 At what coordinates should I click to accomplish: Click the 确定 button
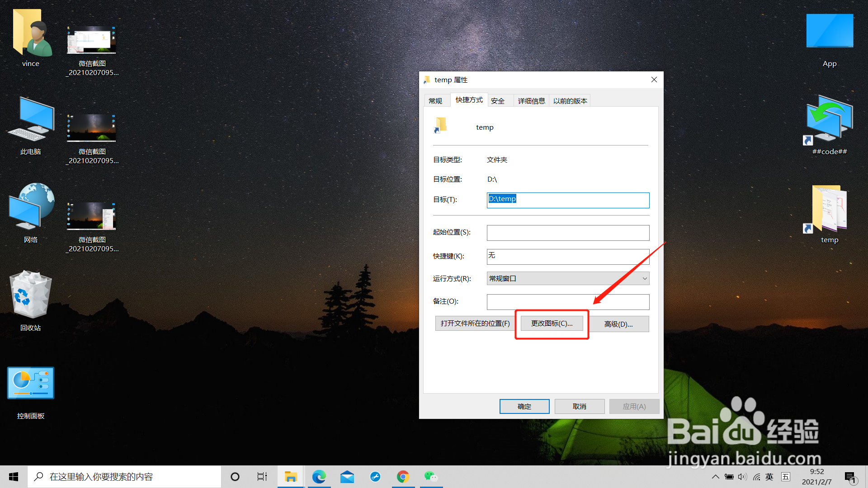[x=524, y=406]
